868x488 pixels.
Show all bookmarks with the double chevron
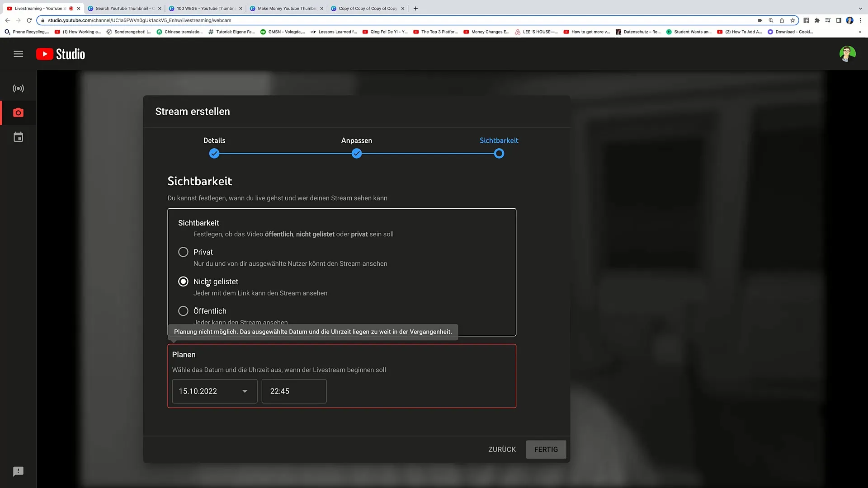click(x=860, y=32)
